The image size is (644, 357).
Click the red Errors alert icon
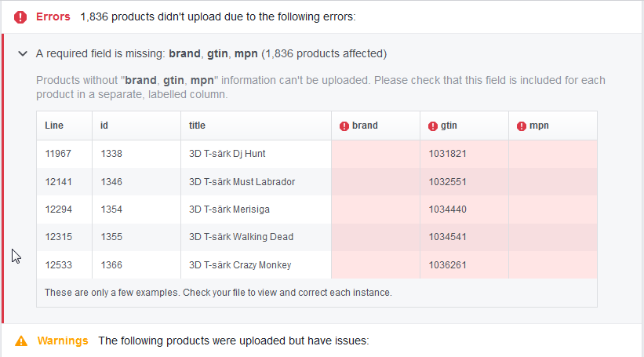point(20,16)
